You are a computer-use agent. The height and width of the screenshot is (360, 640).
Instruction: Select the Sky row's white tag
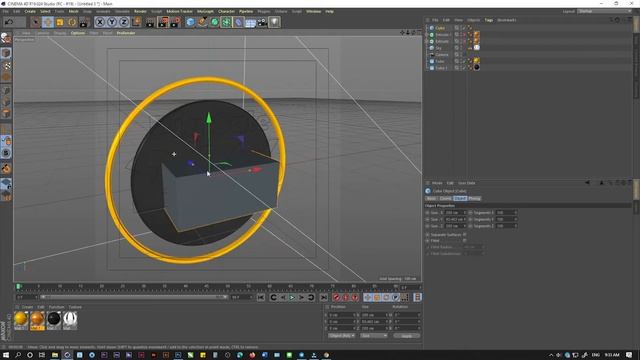476,48
